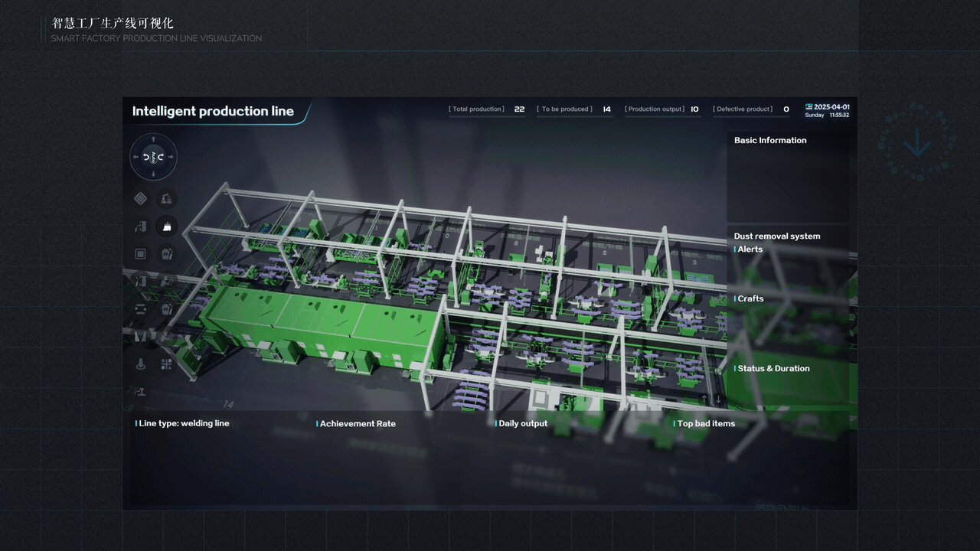Viewport: 980px width, 551px height.
Task: Open the Status & Duration section
Action: (773, 368)
